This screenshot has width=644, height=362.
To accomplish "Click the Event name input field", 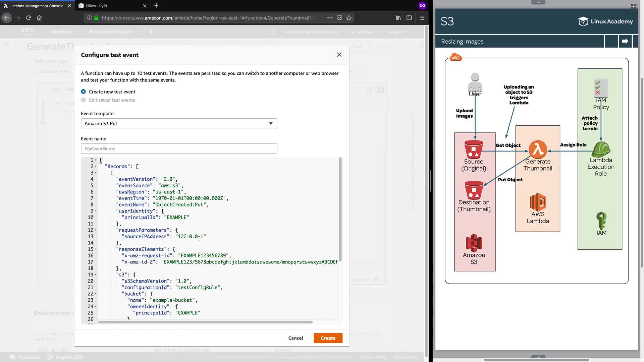I will (179, 148).
